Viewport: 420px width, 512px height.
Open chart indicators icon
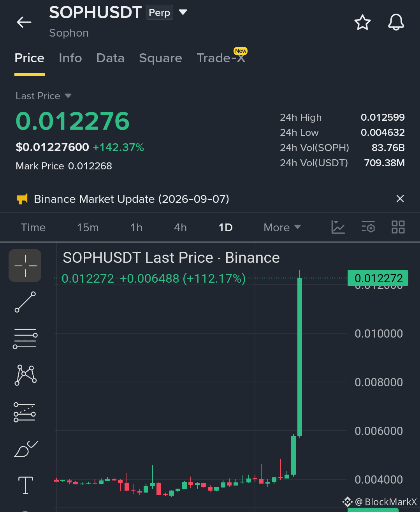pyautogui.click(x=338, y=227)
